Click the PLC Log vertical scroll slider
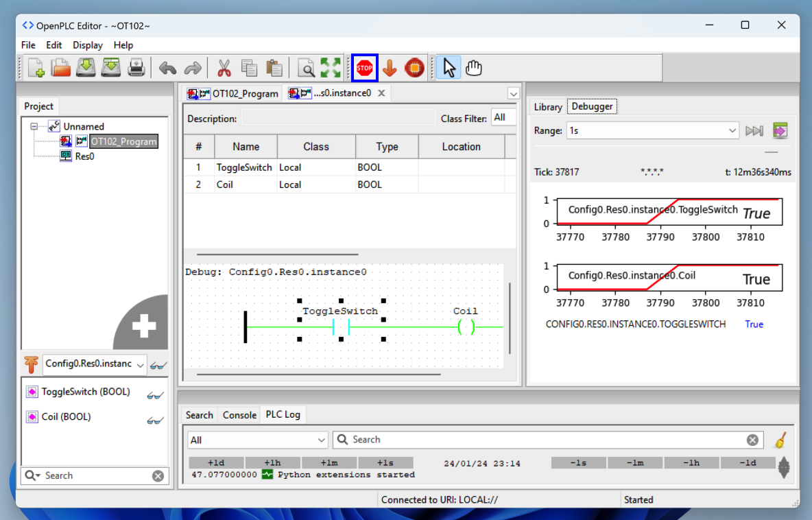 click(x=784, y=467)
